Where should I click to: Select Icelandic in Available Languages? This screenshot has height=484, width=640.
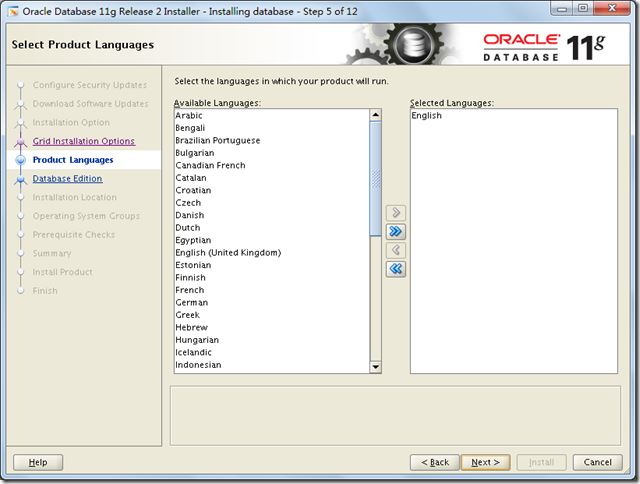click(272, 352)
